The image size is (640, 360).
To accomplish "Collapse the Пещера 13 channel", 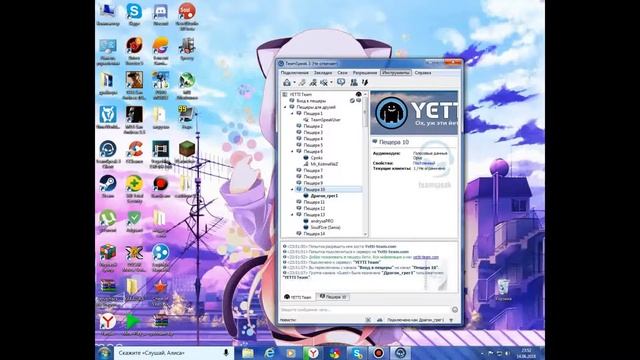I will [292, 215].
